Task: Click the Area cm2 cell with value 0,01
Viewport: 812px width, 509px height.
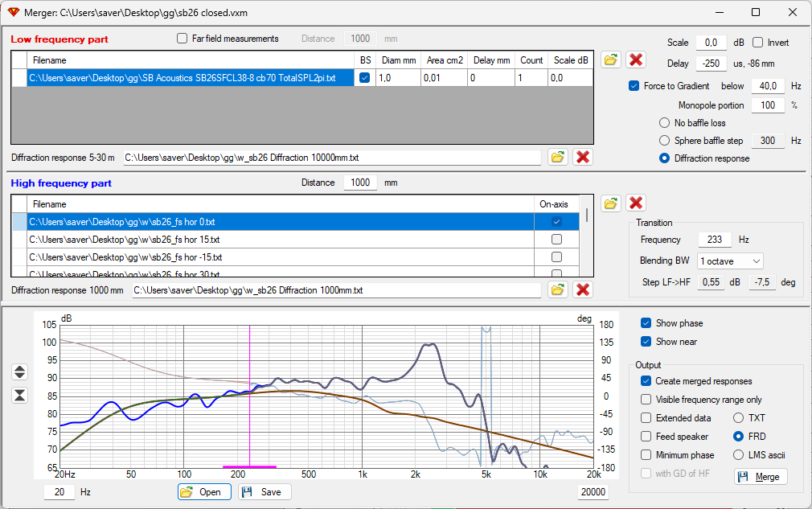Action: 445,78
